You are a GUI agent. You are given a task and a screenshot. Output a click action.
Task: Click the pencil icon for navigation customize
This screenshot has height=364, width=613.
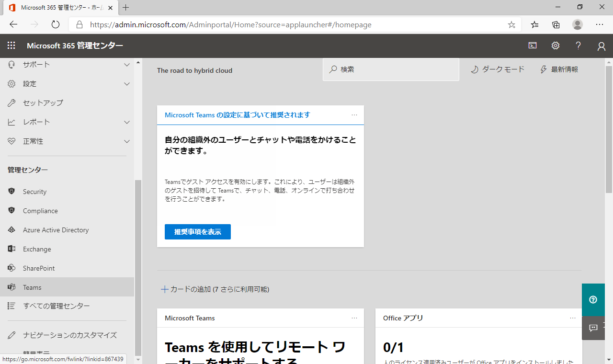12,335
